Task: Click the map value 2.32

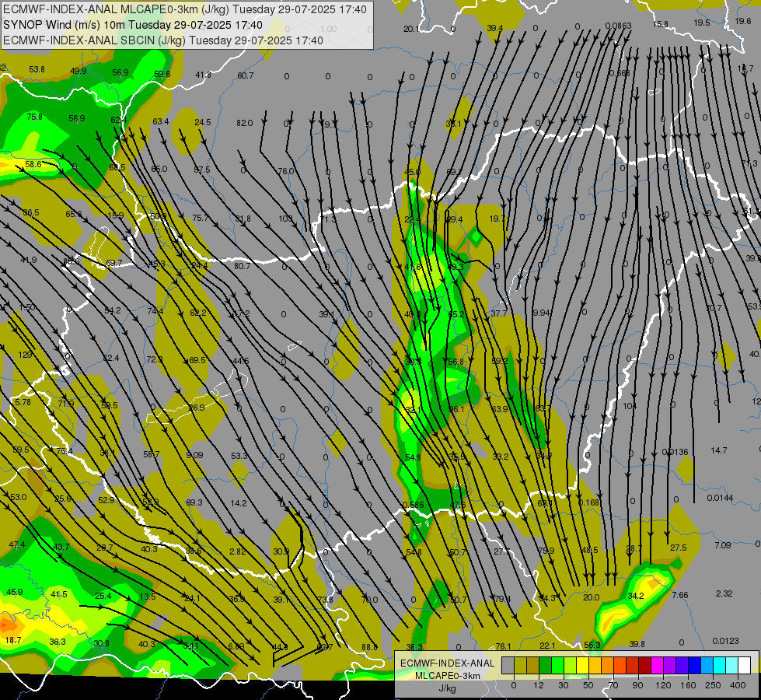Action: pos(724,593)
